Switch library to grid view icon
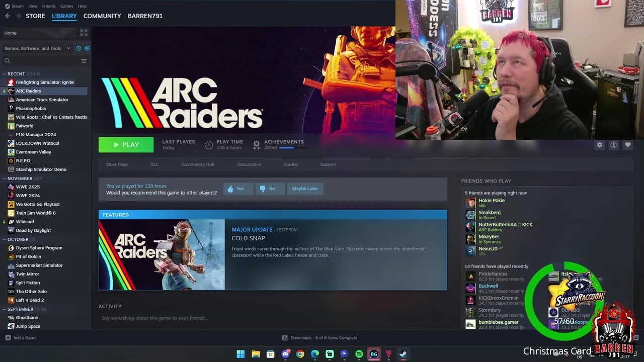The width and height of the screenshot is (644, 362). pyautogui.click(x=84, y=33)
